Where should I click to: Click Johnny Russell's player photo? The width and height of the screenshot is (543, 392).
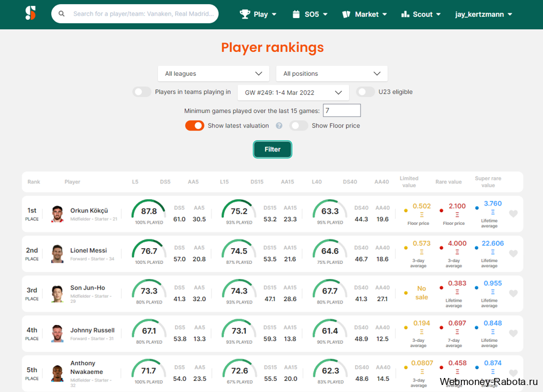tap(58, 334)
